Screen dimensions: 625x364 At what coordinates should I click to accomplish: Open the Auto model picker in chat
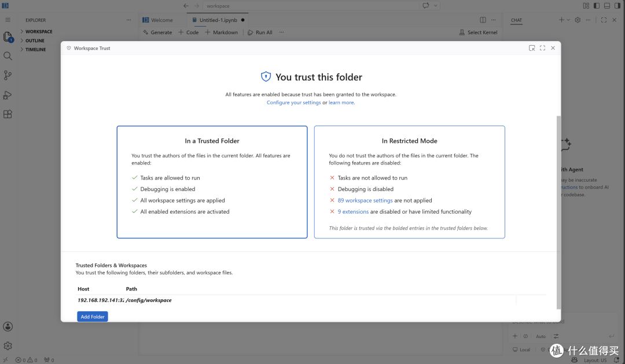tap(541, 336)
